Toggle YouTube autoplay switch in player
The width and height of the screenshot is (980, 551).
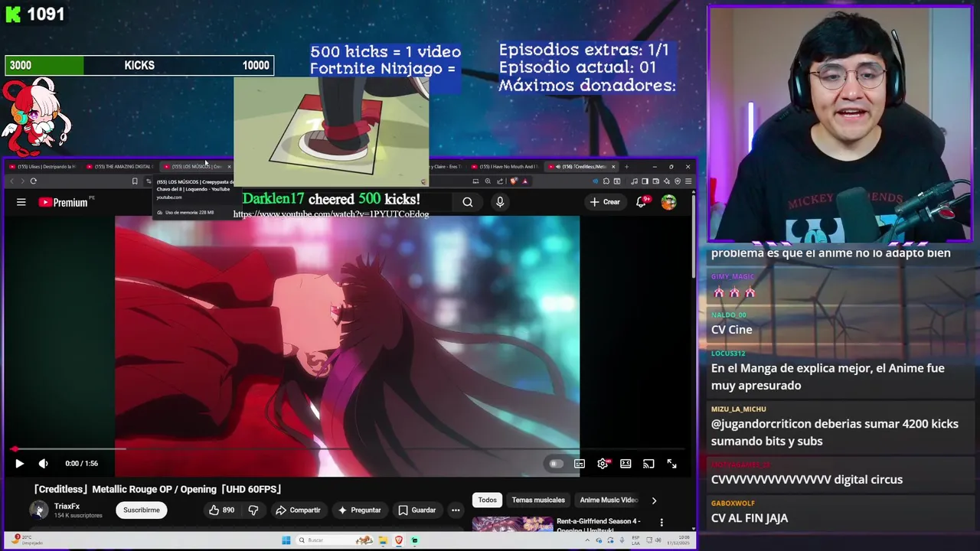[556, 463]
